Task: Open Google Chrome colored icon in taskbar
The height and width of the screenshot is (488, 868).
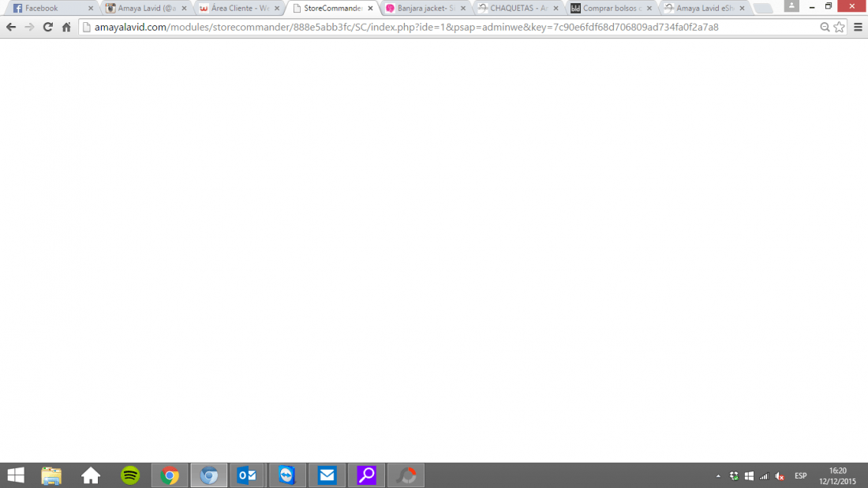Action: point(170,475)
